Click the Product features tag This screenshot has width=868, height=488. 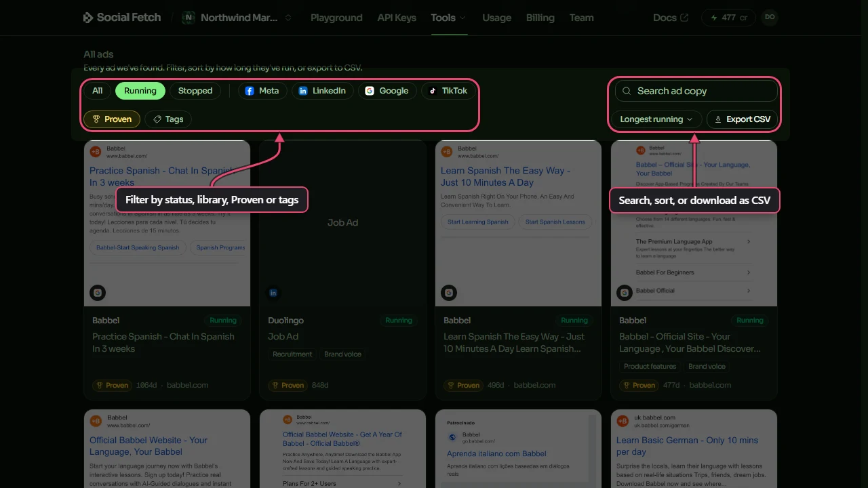tap(650, 367)
